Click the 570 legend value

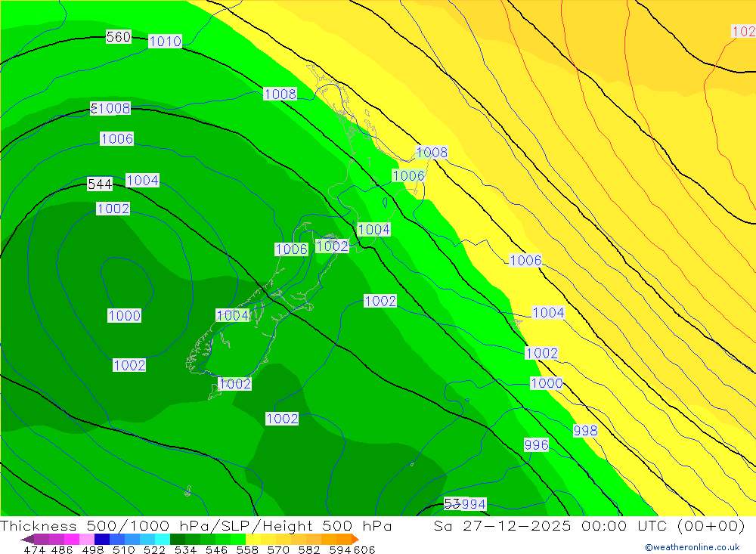pyautogui.click(x=277, y=549)
